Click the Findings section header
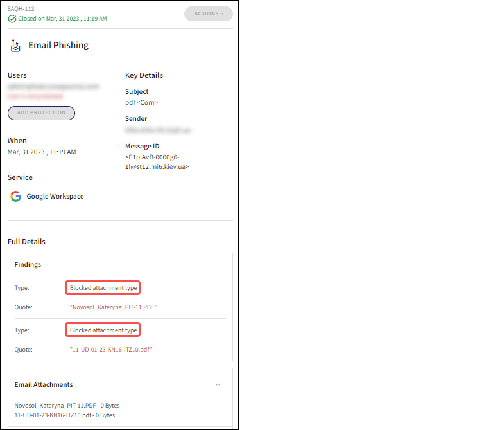504x430 pixels. click(x=28, y=264)
